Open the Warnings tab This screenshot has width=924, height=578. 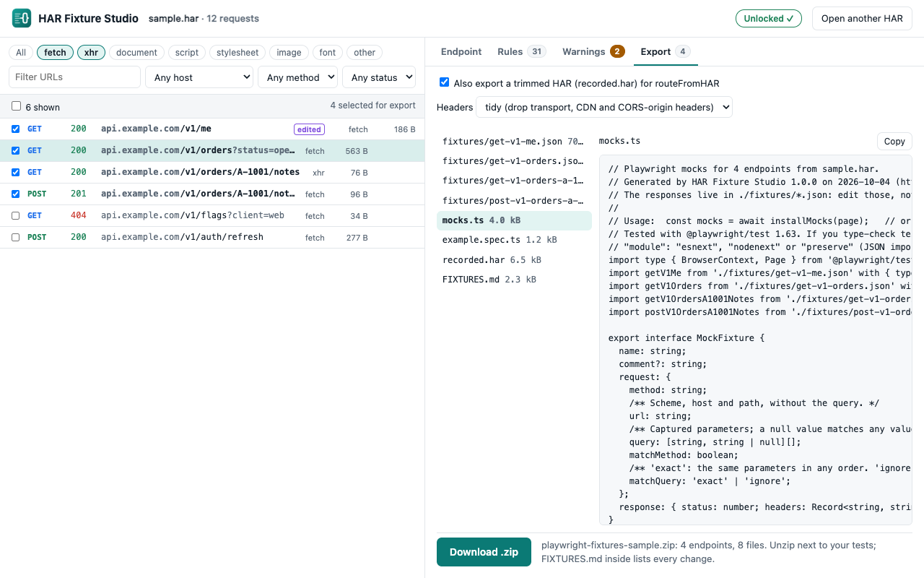click(593, 51)
